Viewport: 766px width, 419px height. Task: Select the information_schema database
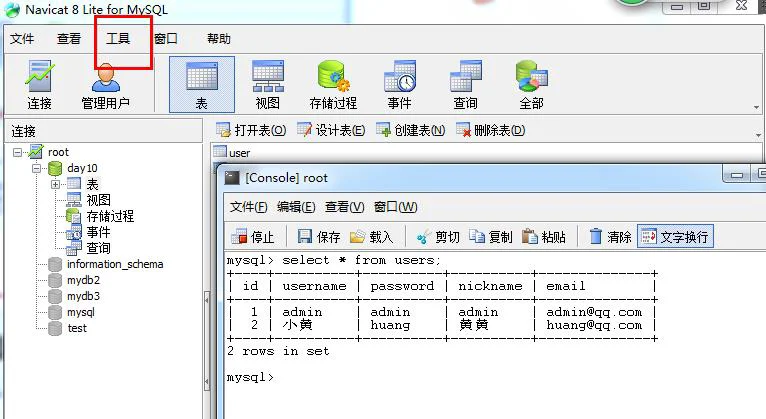115,264
